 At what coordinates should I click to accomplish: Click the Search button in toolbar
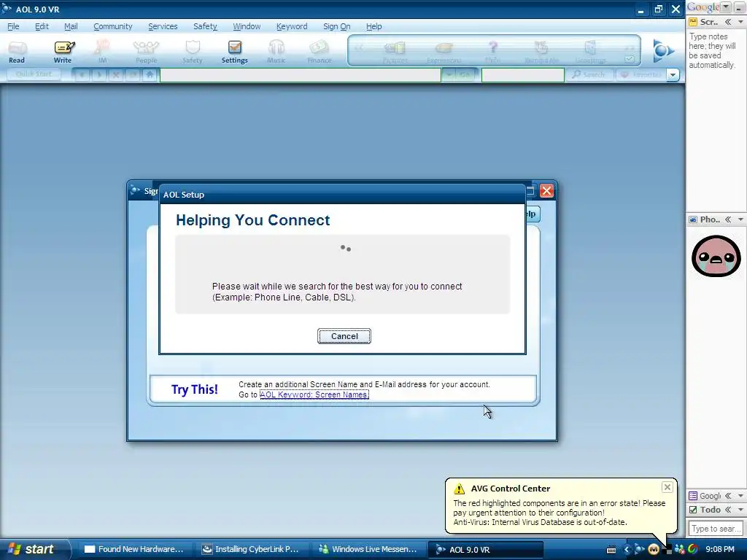pos(589,75)
